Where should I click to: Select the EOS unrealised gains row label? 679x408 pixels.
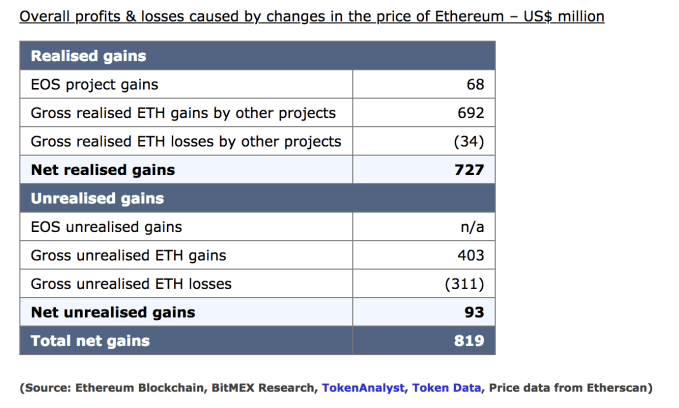(106, 227)
